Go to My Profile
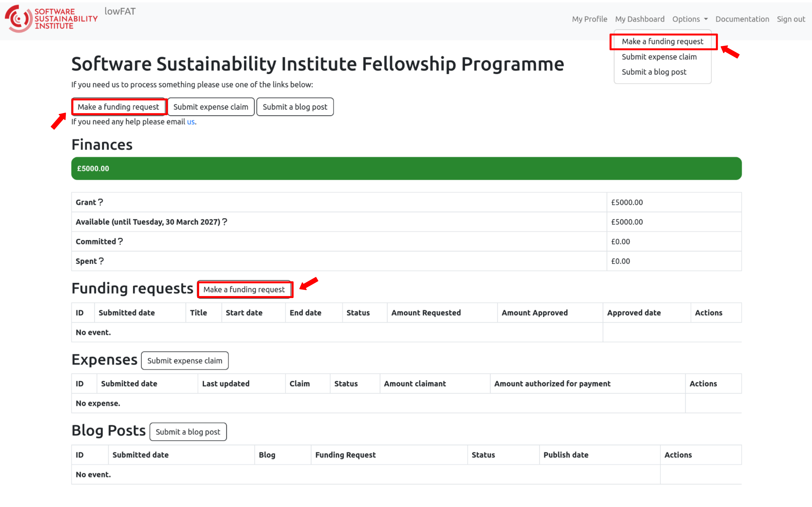This screenshot has height=507, width=812. tap(590, 19)
